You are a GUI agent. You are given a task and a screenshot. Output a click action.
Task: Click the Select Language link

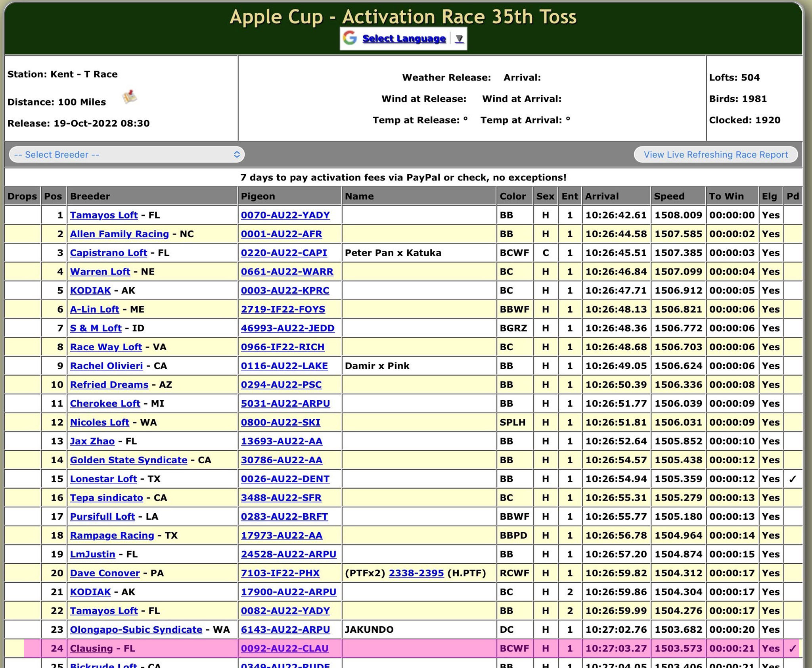pos(404,38)
